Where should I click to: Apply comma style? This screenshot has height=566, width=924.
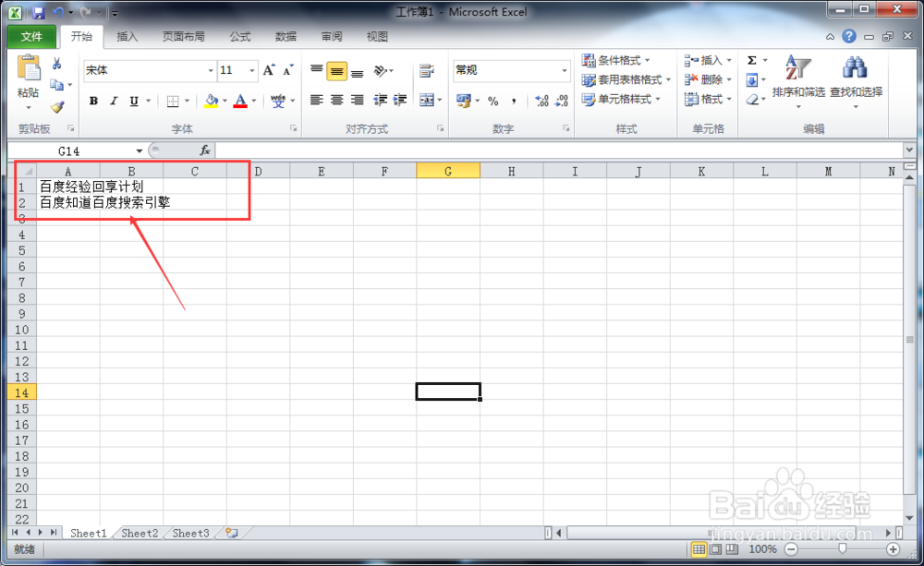pos(514,102)
